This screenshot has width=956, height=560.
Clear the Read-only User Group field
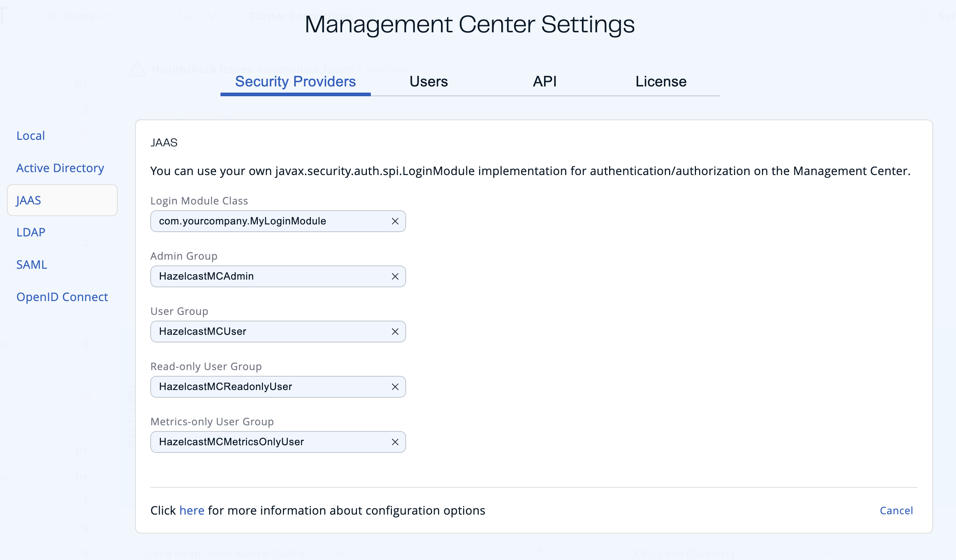(x=395, y=387)
